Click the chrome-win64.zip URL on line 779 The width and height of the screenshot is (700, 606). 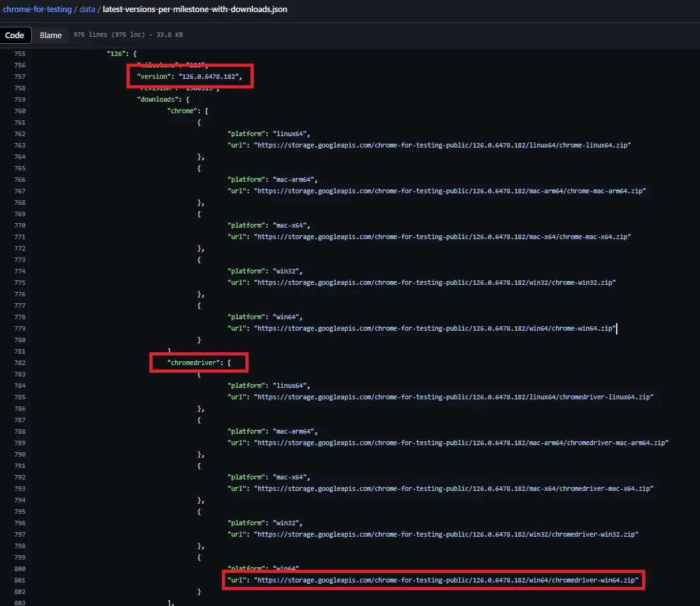pos(435,328)
